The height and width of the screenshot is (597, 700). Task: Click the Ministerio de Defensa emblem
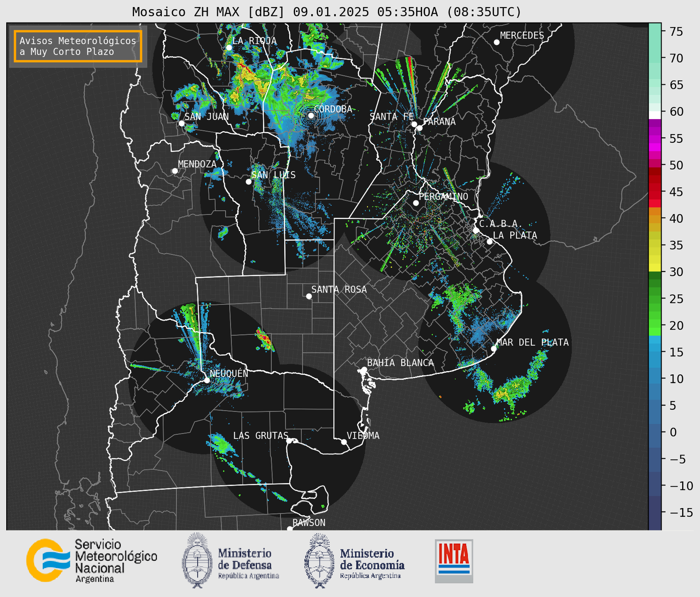198,560
